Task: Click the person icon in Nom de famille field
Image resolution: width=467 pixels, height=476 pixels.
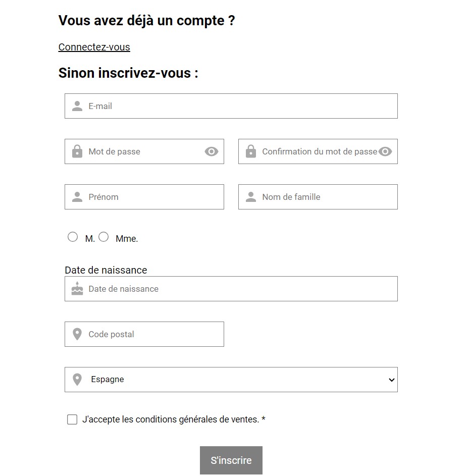Action: [250, 197]
